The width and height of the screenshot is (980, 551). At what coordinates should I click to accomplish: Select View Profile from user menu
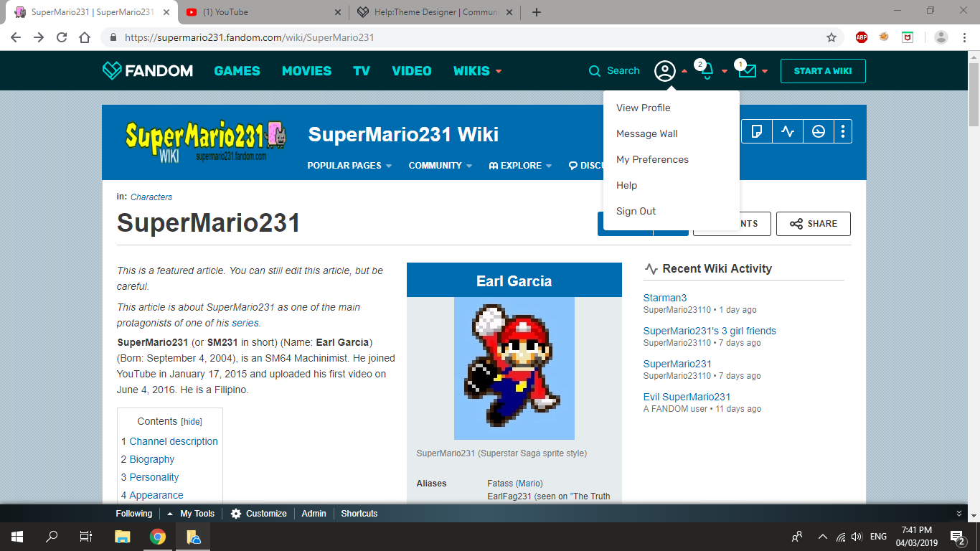point(644,108)
